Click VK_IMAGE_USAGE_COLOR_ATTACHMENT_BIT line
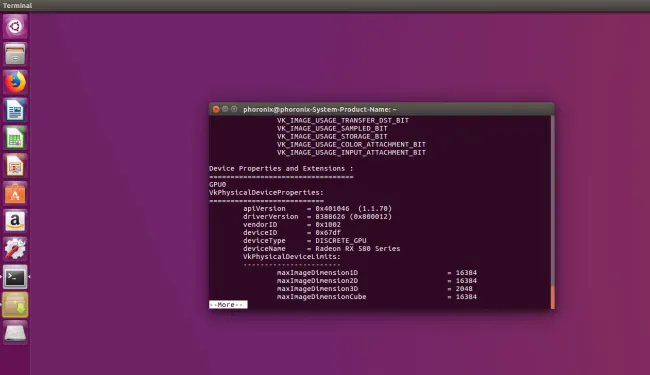 coord(351,144)
